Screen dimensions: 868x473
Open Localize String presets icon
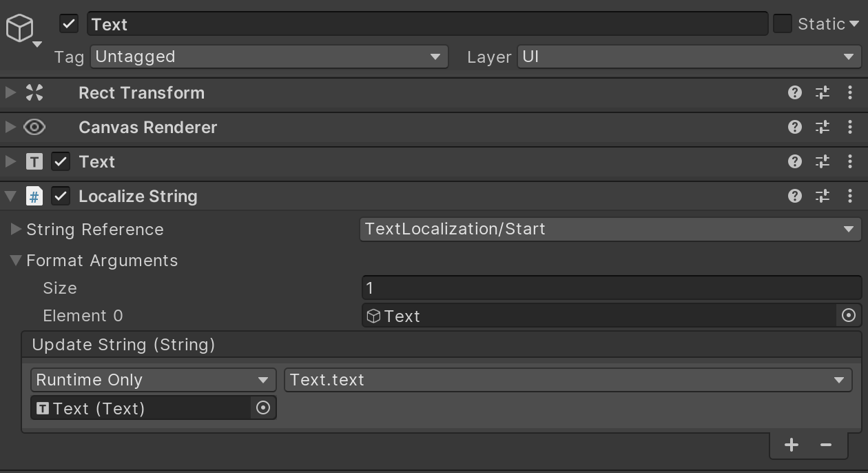[x=823, y=196]
